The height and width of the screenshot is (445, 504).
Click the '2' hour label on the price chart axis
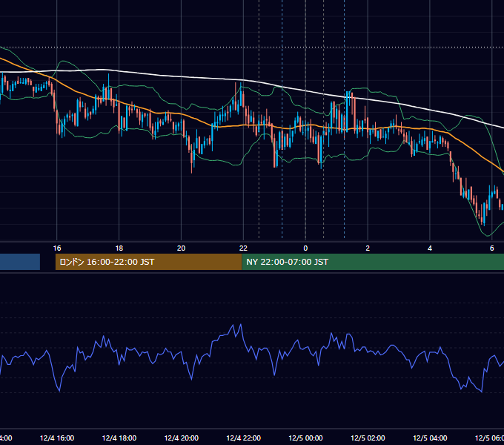[x=368, y=248]
